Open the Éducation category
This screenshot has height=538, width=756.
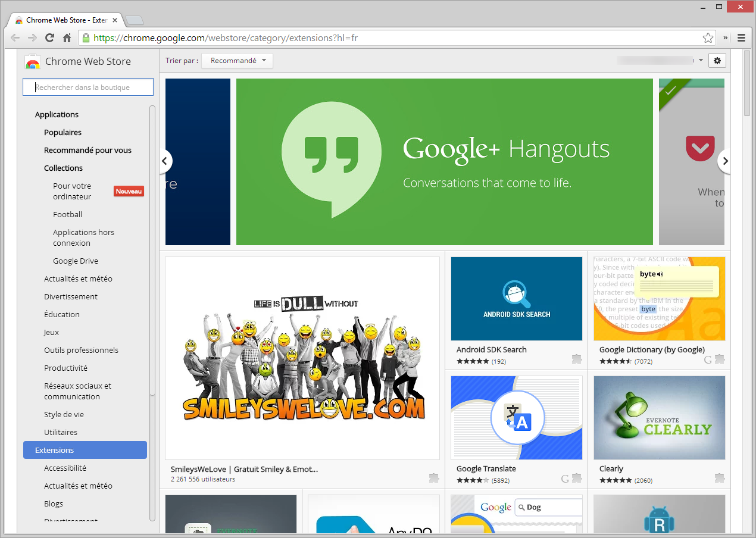[62, 315]
